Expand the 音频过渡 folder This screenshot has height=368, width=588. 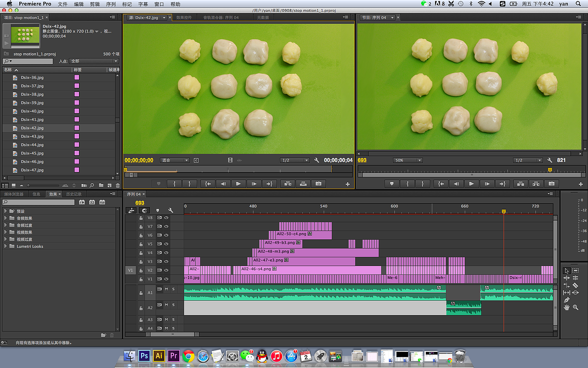tap(6, 225)
